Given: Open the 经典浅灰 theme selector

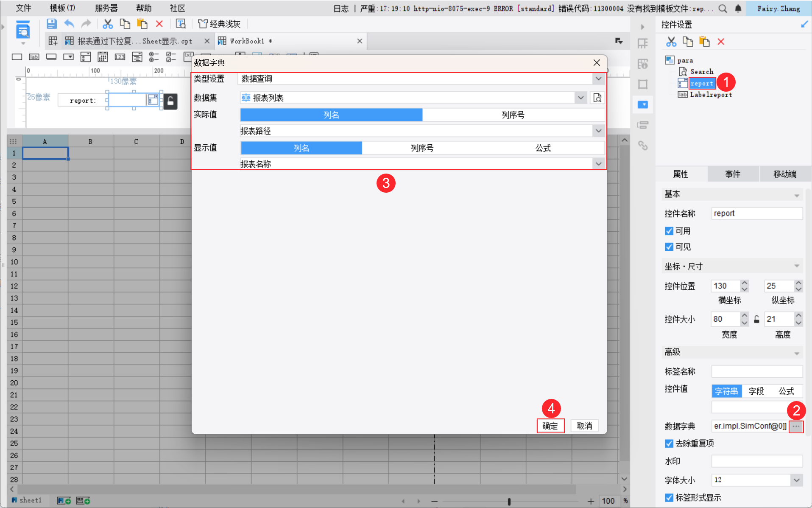Looking at the screenshot, I should [x=220, y=24].
